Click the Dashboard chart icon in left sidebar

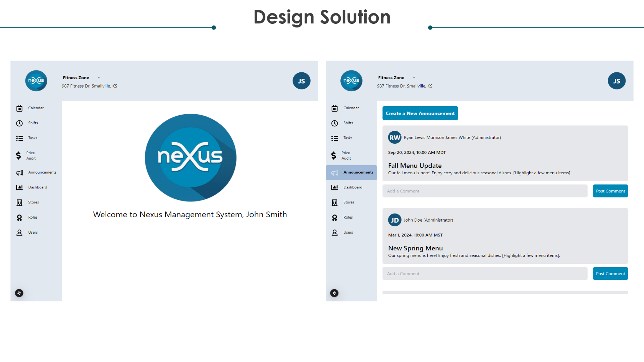coord(19,187)
